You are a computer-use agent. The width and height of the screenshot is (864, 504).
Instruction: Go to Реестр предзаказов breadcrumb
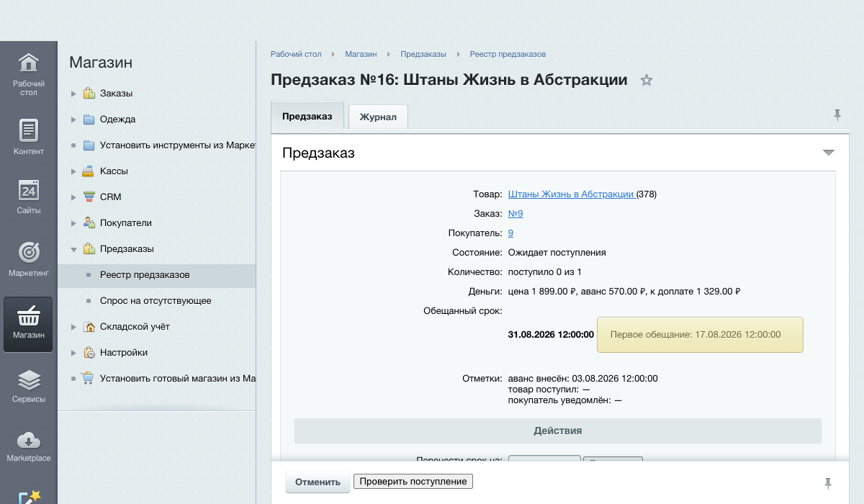tap(508, 54)
